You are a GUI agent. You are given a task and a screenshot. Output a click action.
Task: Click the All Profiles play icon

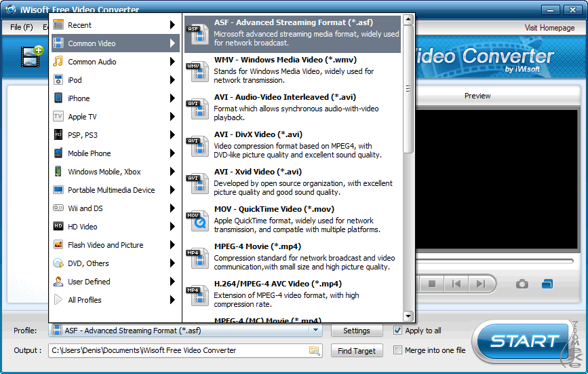pyautogui.click(x=58, y=299)
